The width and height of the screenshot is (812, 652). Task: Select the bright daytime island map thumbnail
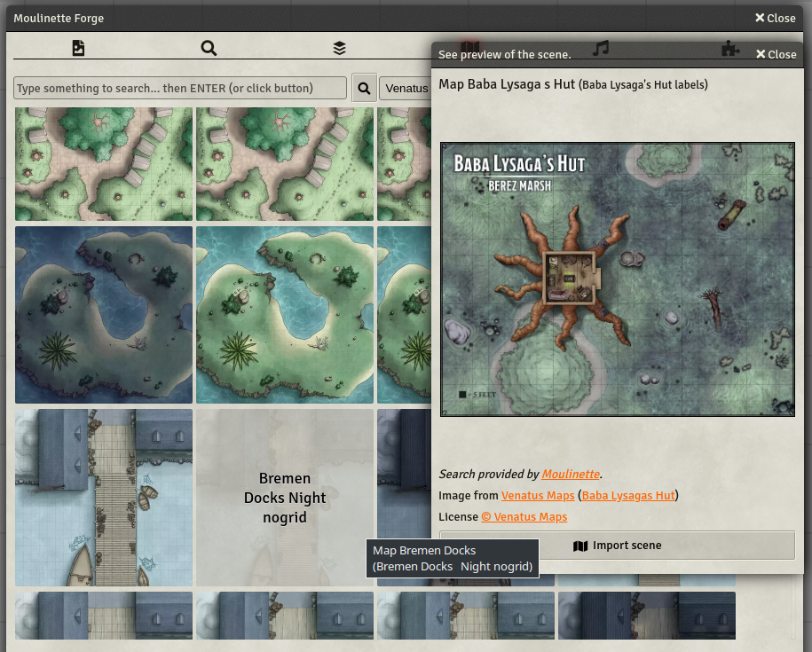click(x=285, y=315)
